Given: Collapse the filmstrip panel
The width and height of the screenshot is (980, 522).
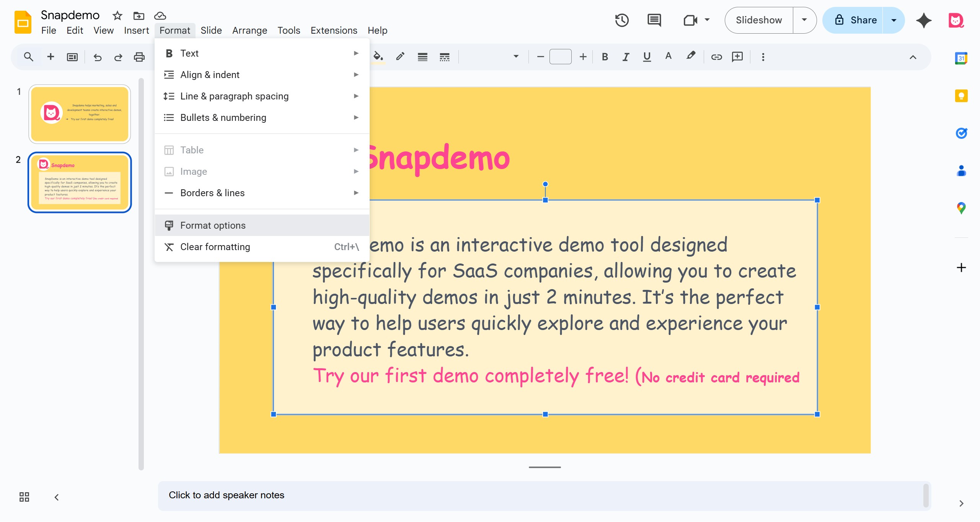Looking at the screenshot, I should click(57, 497).
